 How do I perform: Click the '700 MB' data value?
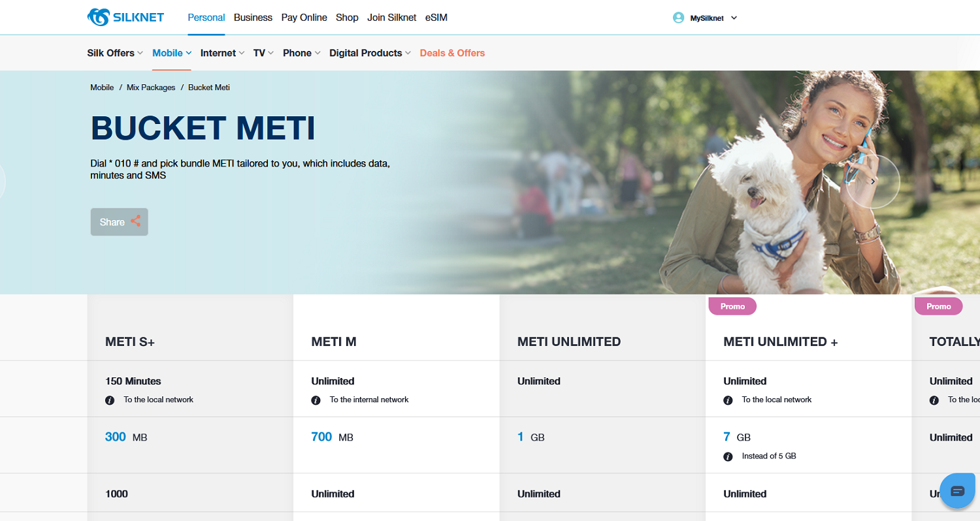click(x=333, y=437)
